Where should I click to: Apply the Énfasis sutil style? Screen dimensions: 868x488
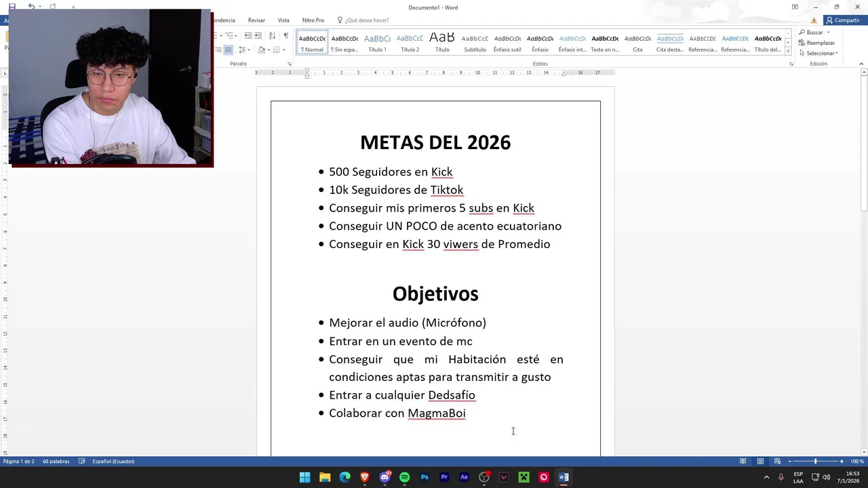pos(507,42)
